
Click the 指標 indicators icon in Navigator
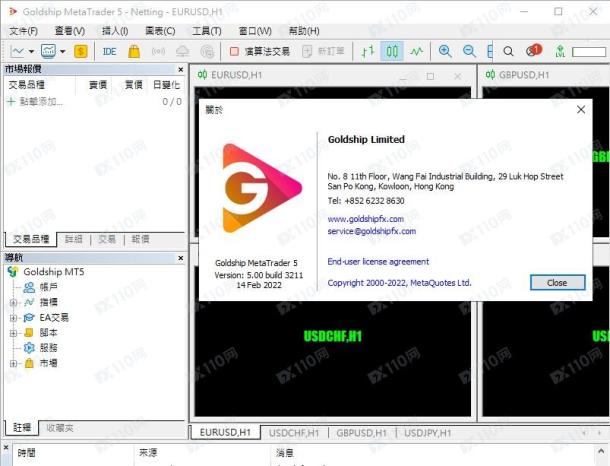(29, 302)
